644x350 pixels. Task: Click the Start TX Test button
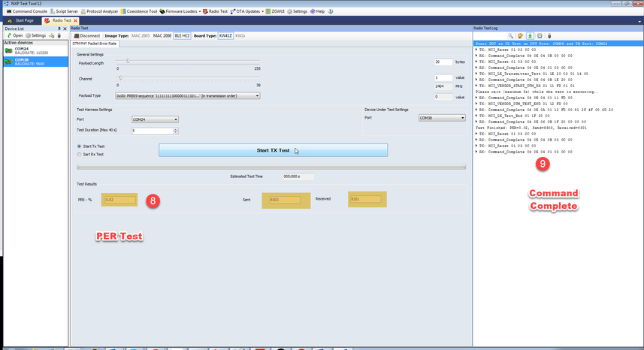273,150
